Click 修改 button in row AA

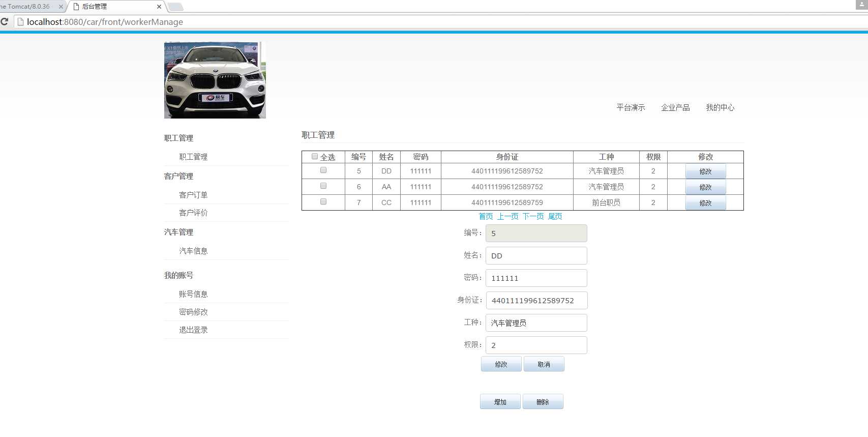705,187
